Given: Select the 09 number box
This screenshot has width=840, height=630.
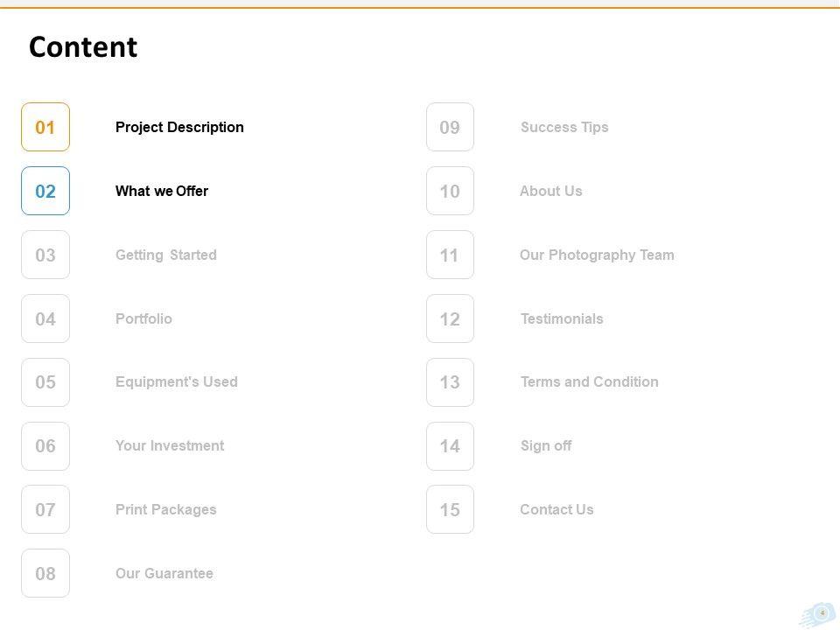Looking at the screenshot, I should click(450, 127).
